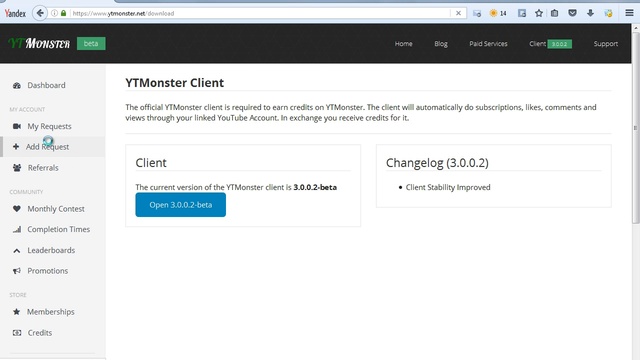Click the stop loading X in address bar
The width and height of the screenshot is (640, 360).
point(458,13)
